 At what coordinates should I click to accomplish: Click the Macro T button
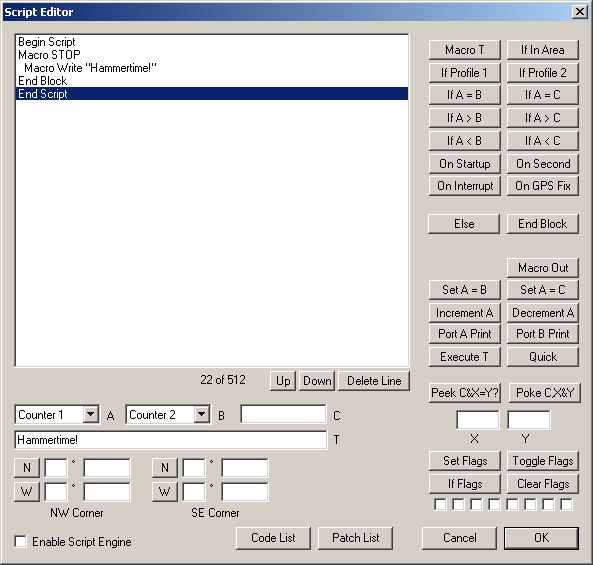[x=464, y=50]
